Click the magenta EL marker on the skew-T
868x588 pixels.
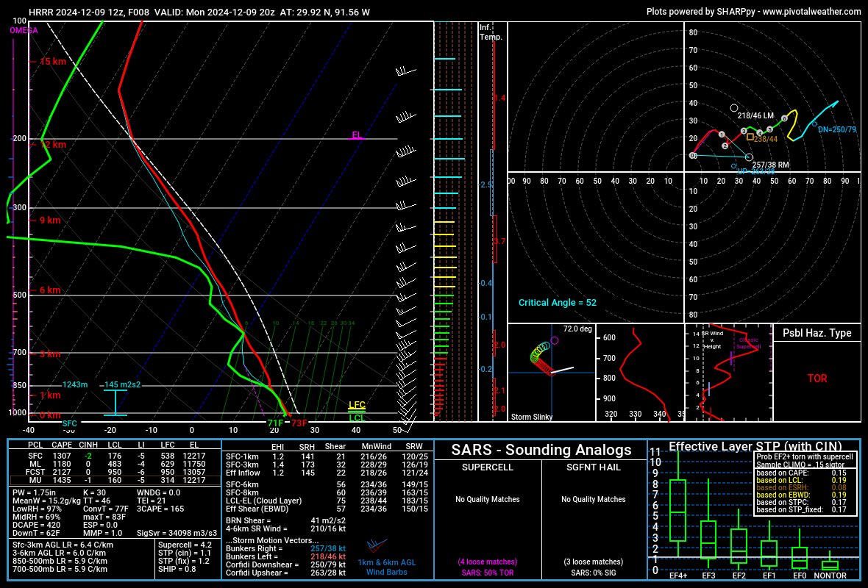coord(357,135)
